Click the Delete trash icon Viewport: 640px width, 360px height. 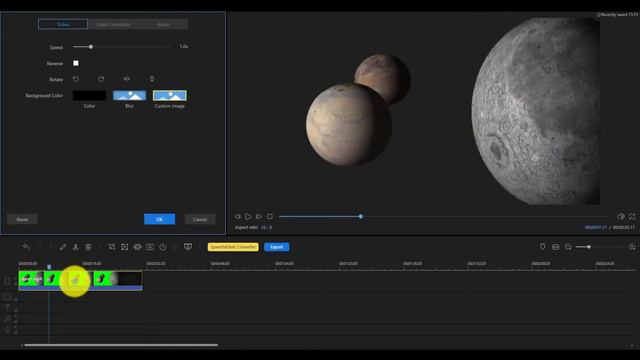[x=88, y=247]
